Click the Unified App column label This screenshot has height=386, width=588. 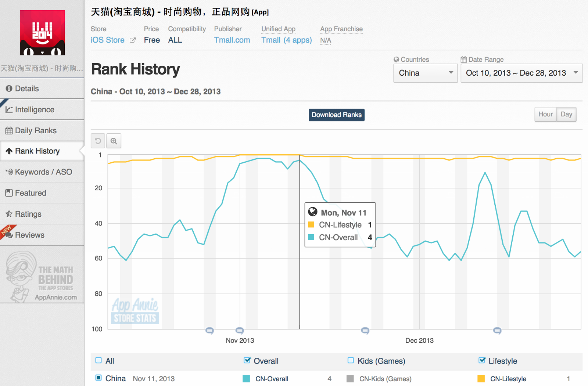(278, 29)
